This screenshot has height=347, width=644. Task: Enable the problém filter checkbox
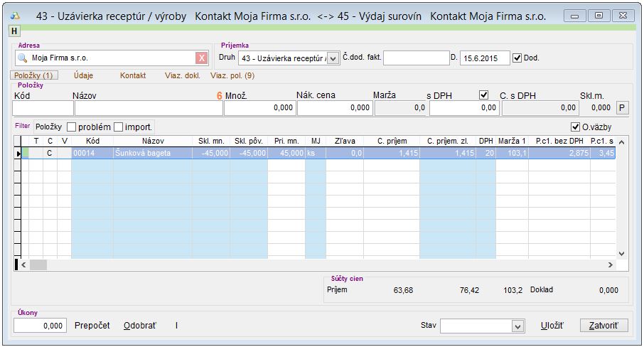(72, 127)
